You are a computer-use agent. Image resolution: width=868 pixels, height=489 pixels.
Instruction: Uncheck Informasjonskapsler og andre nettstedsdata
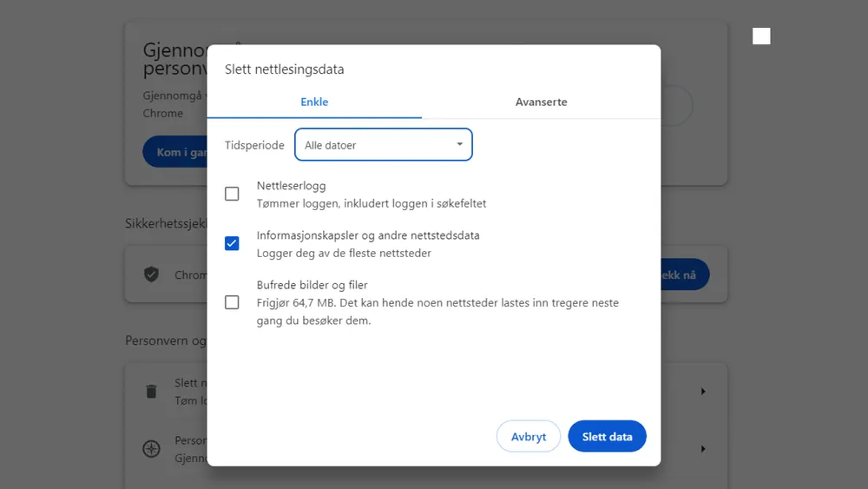point(232,243)
